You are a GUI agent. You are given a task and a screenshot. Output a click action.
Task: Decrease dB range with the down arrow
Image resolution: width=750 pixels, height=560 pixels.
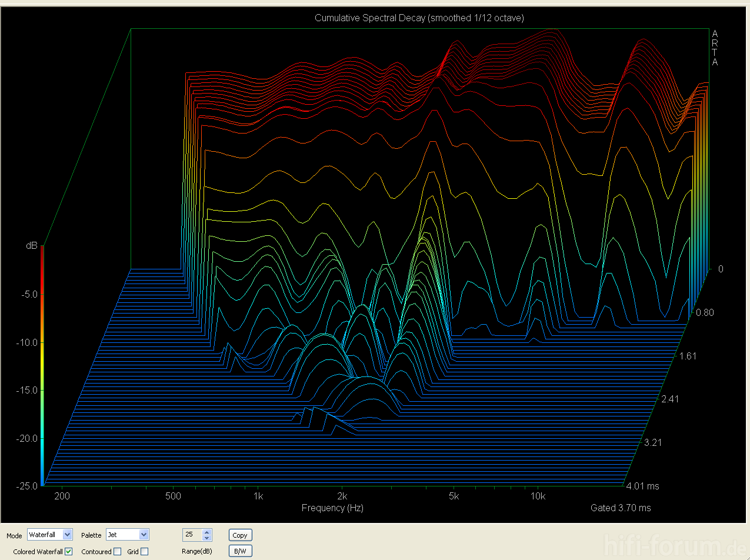click(206, 538)
